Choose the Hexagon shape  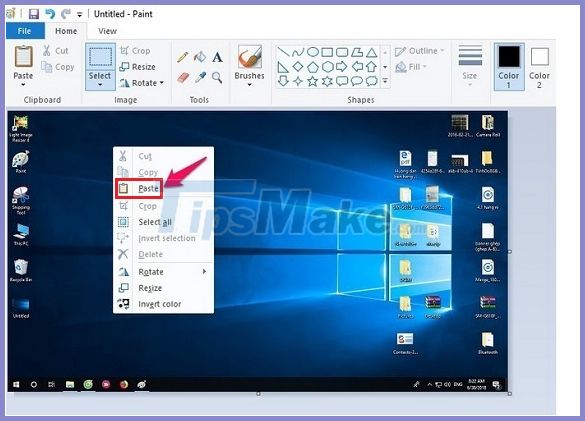tap(327, 67)
